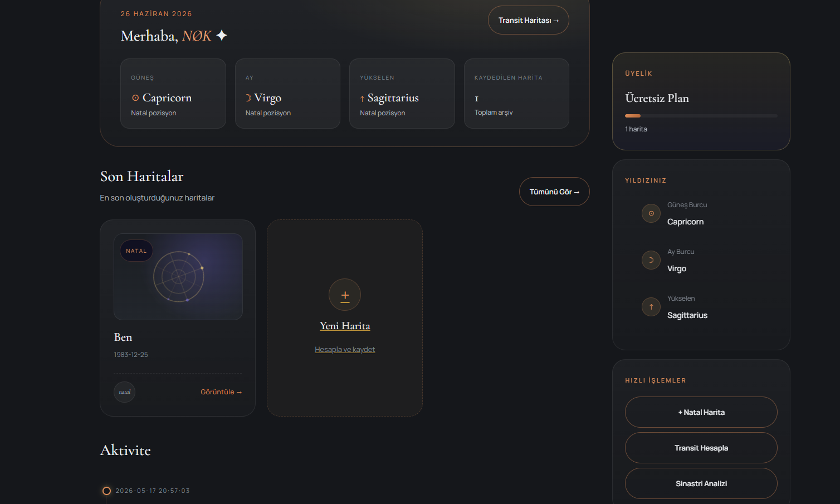Click the Ben chart title
This screenshot has width=840, height=504.
(x=123, y=337)
